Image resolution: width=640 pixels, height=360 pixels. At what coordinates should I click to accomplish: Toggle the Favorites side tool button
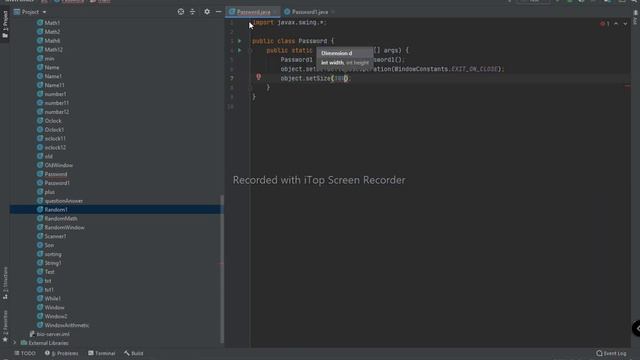pos(5,326)
